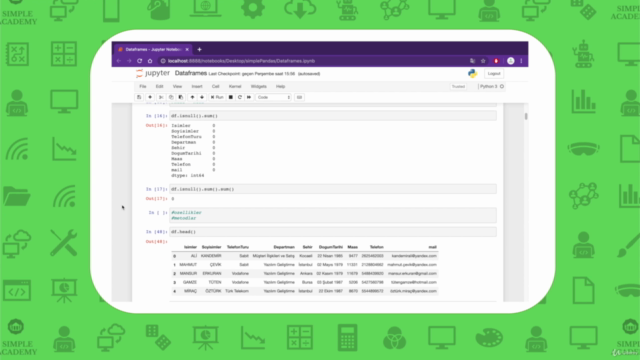The width and height of the screenshot is (640, 360).
Task: Close the Dataframes browser tab
Action: click(x=187, y=49)
